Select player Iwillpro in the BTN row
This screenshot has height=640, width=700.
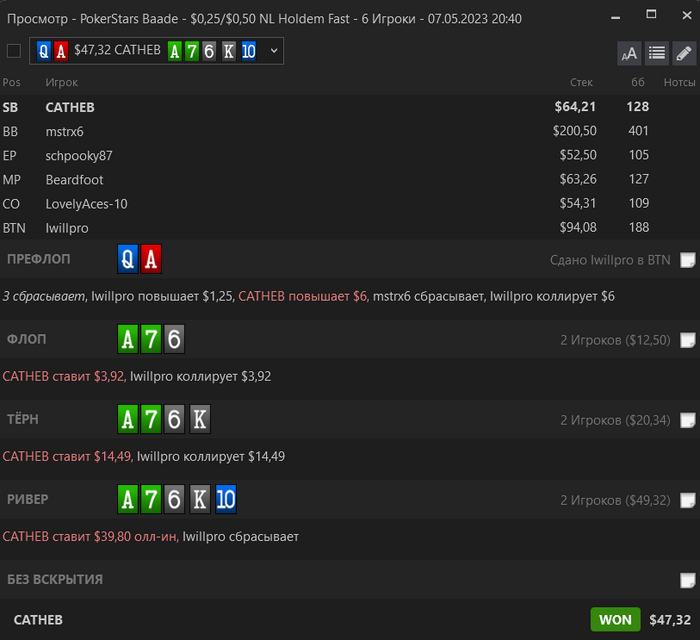(x=350, y=228)
